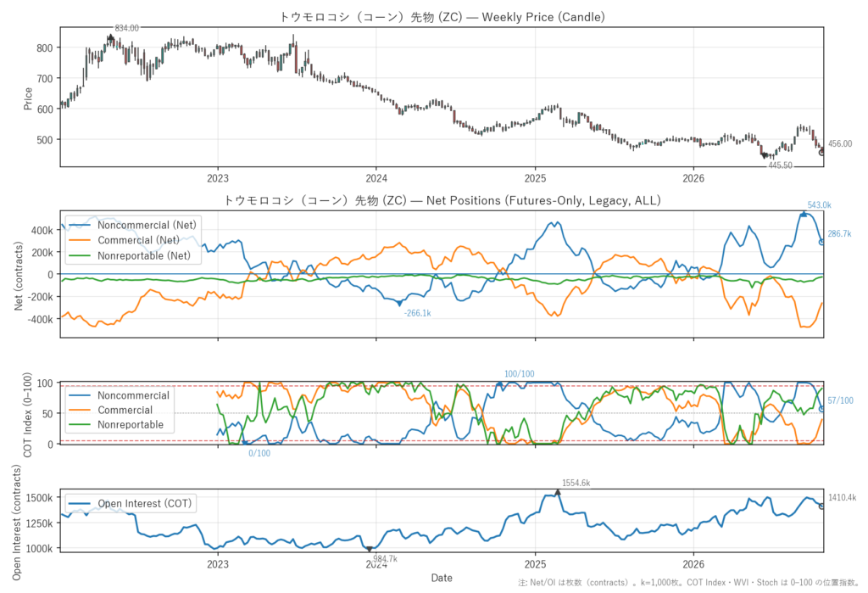Click the -400k tick on the Net axis

(x=41, y=319)
